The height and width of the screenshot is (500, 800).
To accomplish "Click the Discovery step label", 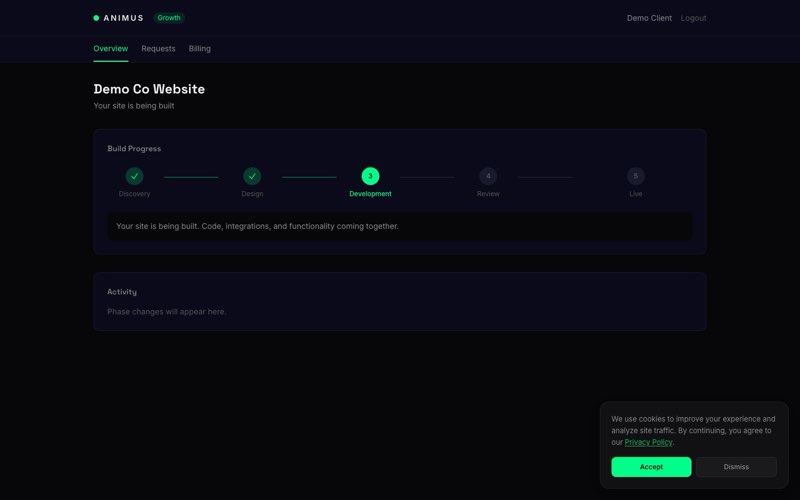I will pyautogui.click(x=134, y=194).
